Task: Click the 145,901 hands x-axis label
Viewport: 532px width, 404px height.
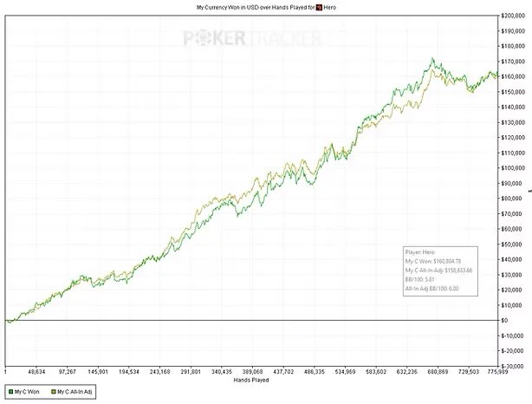Action: [98, 372]
